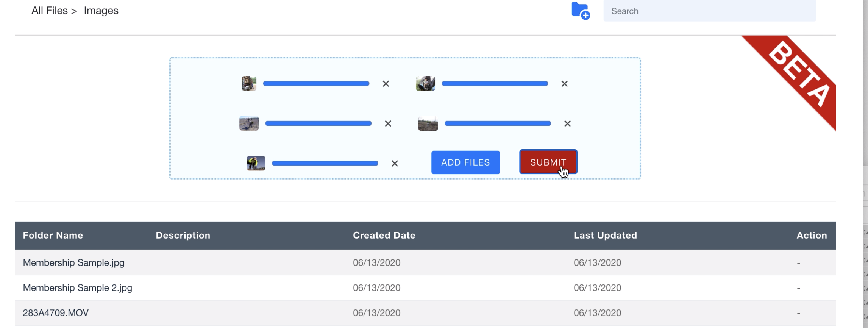
Task: Remove the brown field landscape upload
Action: (x=567, y=123)
